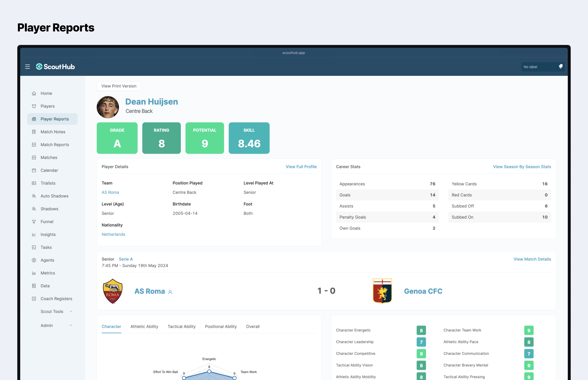Click the View Print Version button
588x380 pixels.
pos(119,86)
